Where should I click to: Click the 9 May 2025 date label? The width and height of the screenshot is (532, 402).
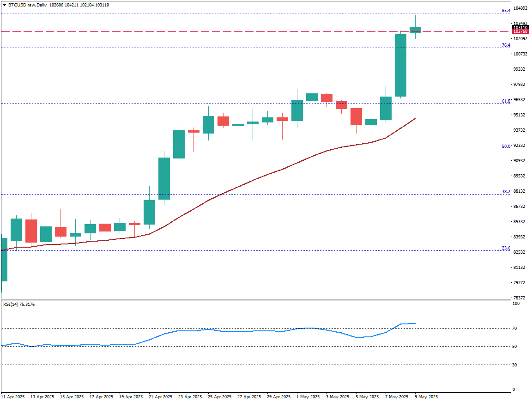pyautogui.click(x=426, y=397)
